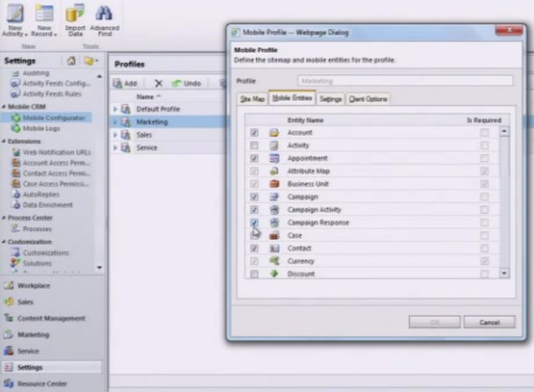Open Activity Feeds Config in sidebar

51,83
